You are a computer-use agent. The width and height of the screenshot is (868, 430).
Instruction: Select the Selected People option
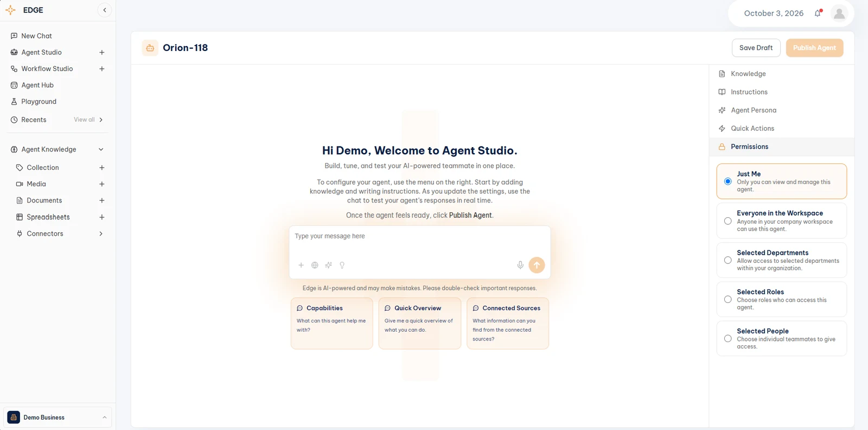click(782, 338)
